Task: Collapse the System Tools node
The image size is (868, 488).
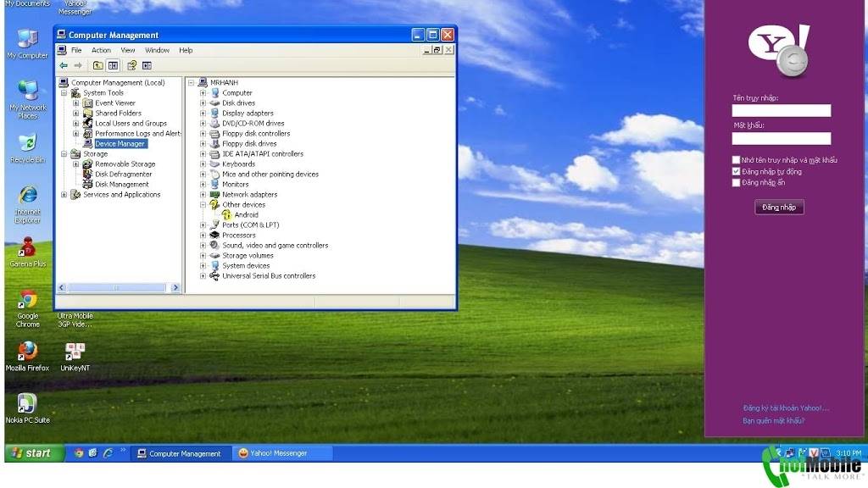Action: pyautogui.click(x=64, y=93)
